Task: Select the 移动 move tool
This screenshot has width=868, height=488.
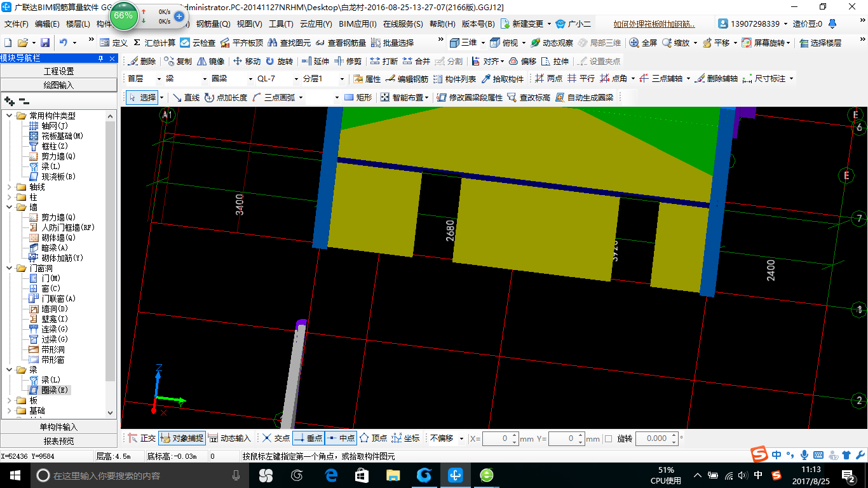Action: [247, 62]
